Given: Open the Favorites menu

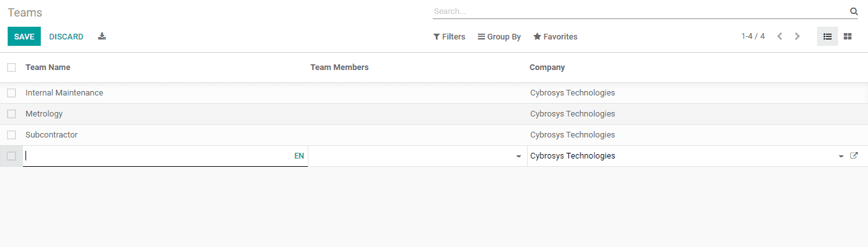Looking at the screenshot, I should [555, 37].
